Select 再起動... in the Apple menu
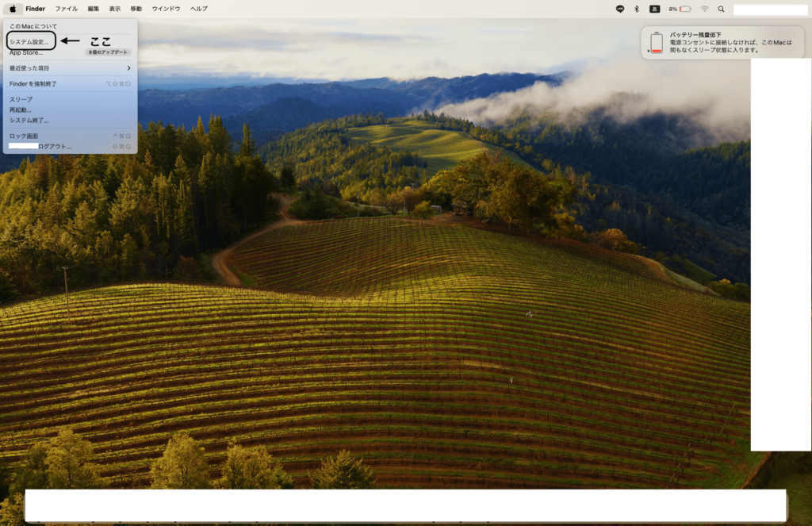This screenshot has width=812, height=526. 70,109
